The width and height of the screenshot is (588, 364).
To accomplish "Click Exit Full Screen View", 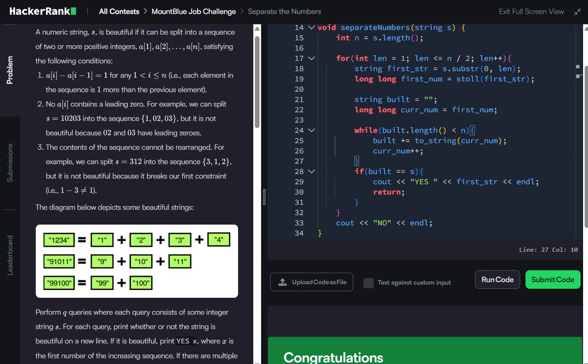I will 531,11.
